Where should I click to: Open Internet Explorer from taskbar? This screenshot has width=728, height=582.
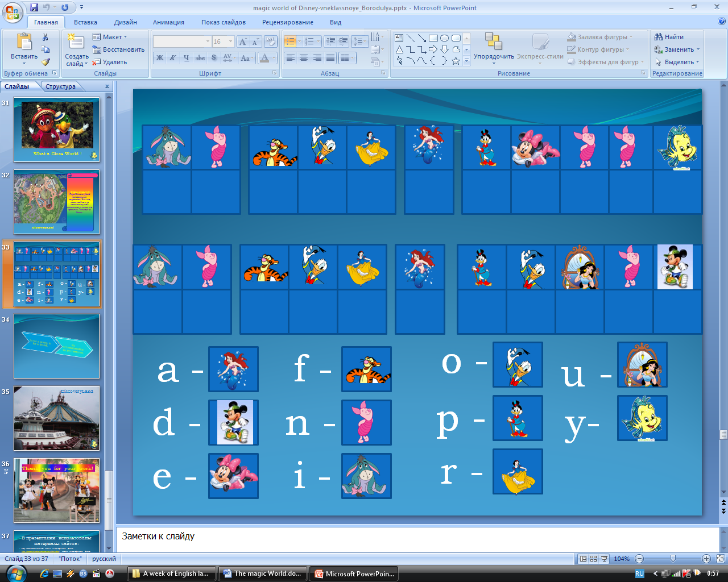(x=44, y=573)
